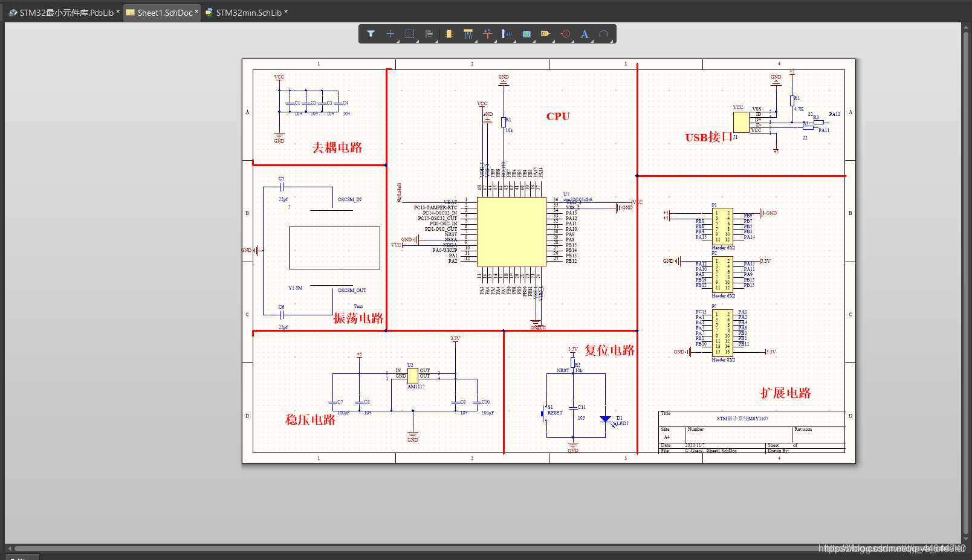Image resolution: width=972 pixels, height=560 pixels.
Task: Place a sheet symbol
Action: tap(526, 34)
